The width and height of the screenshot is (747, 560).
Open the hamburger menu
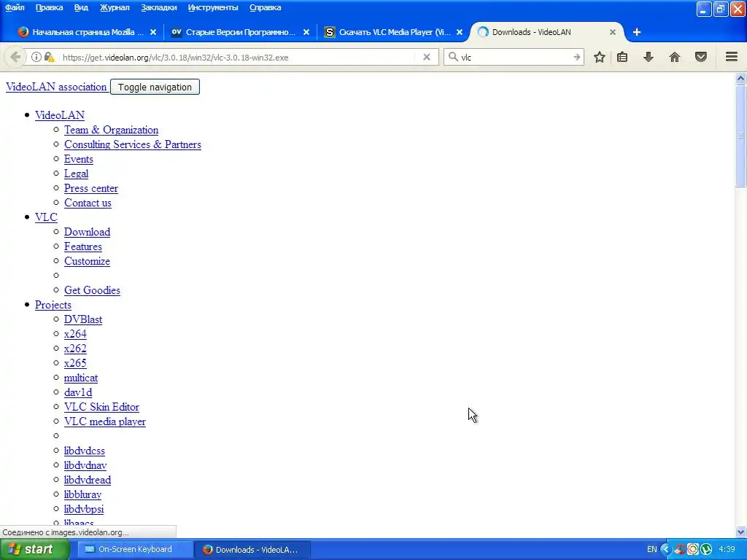[732, 57]
